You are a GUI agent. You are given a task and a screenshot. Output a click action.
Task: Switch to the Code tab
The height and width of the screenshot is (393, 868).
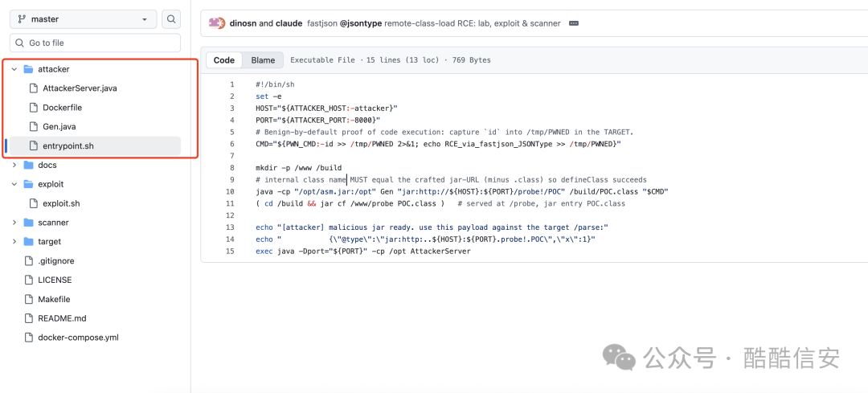[224, 59]
